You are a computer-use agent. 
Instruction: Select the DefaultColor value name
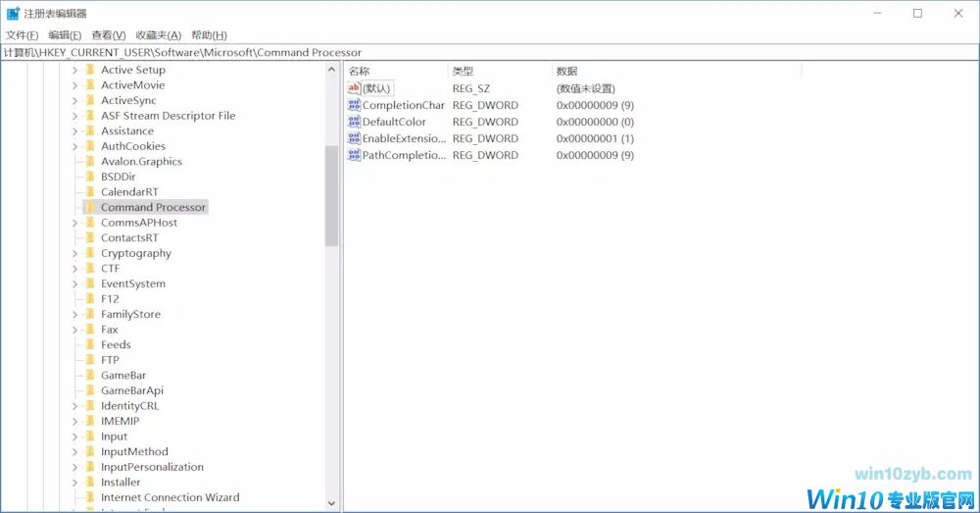(x=394, y=122)
